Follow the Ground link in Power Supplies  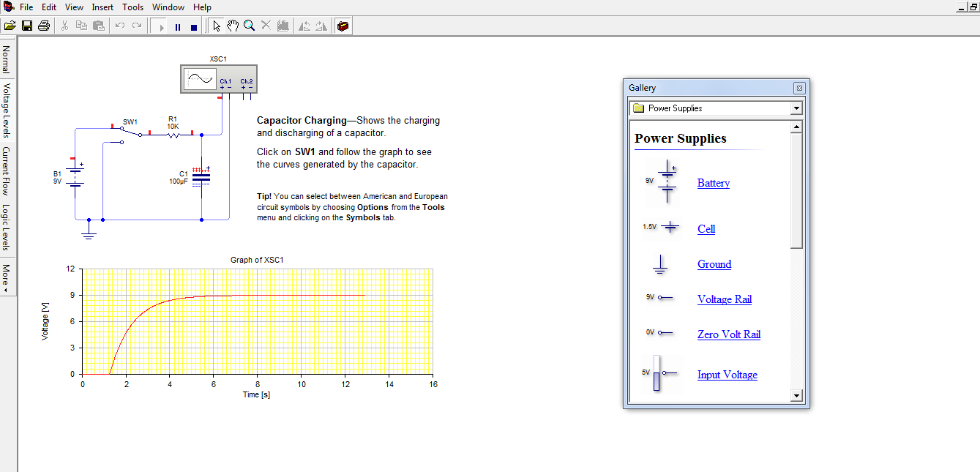[714, 264]
